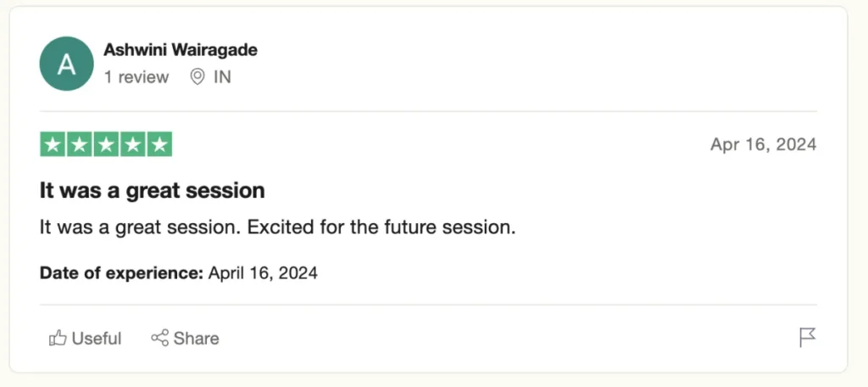Click the thumbs-up icon
The image size is (868, 387).
[58, 339]
